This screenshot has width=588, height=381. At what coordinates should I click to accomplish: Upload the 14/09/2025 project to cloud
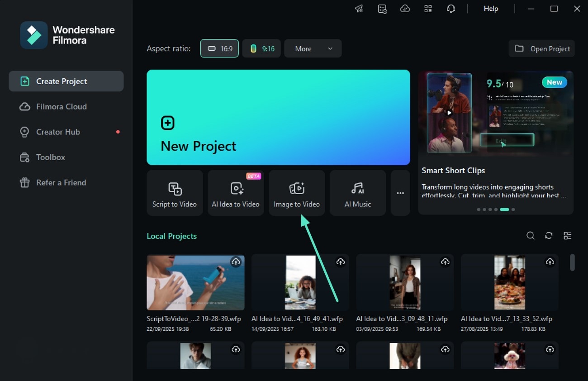pos(341,262)
